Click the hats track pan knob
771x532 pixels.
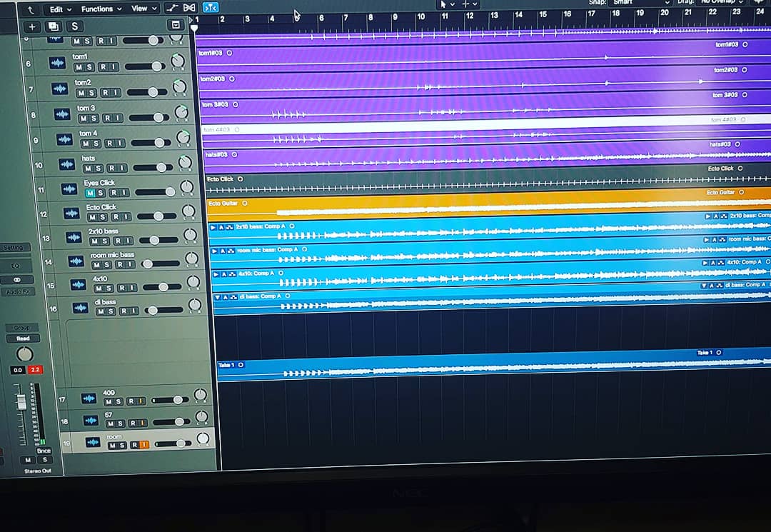185,162
